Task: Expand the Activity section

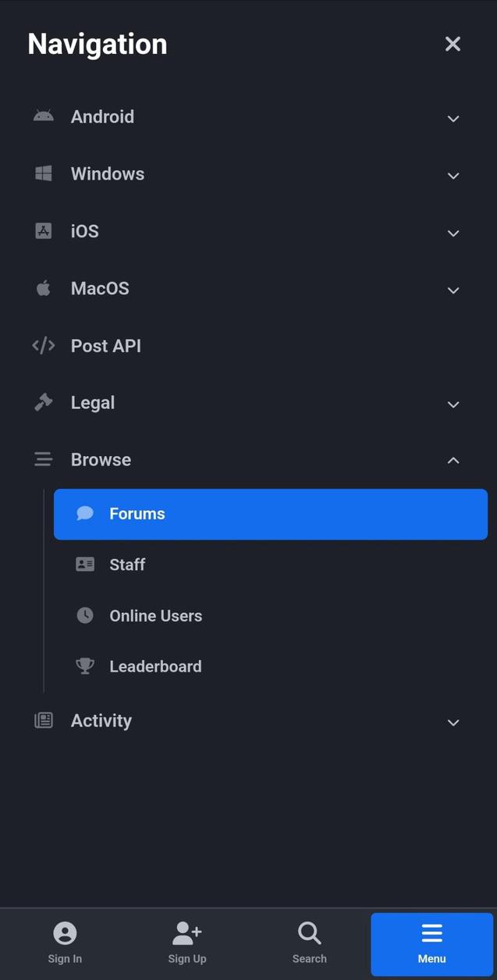Action: coord(453,722)
